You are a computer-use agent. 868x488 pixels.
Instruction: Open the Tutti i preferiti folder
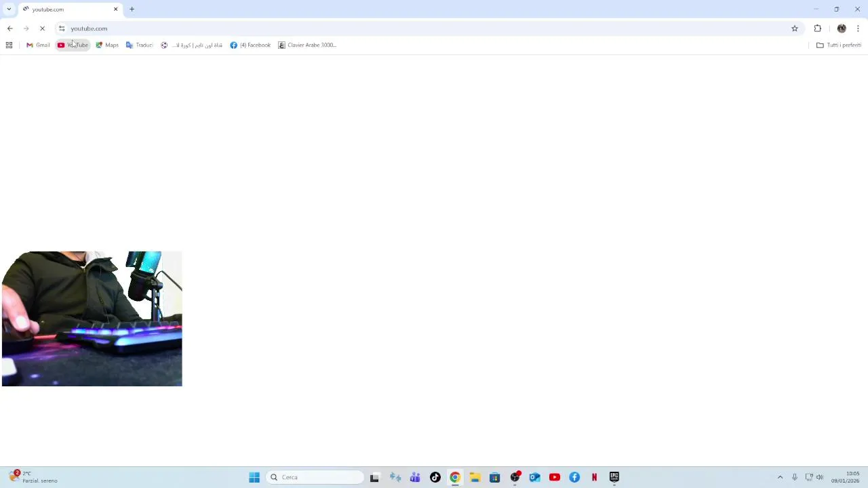(839, 45)
